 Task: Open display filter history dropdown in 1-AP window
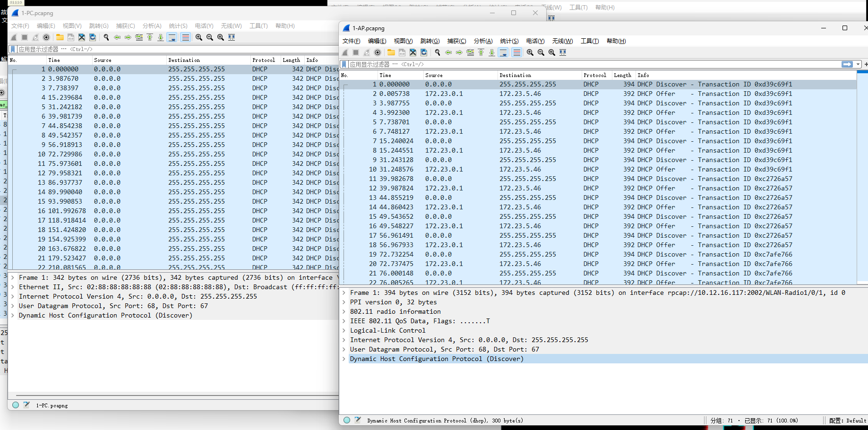point(858,64)
